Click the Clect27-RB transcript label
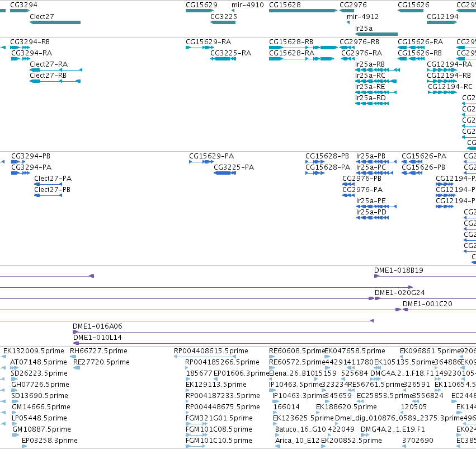Image resolution: width=476 pixels, height=449 pixels. pyautogui.click(x=48, y=76)
